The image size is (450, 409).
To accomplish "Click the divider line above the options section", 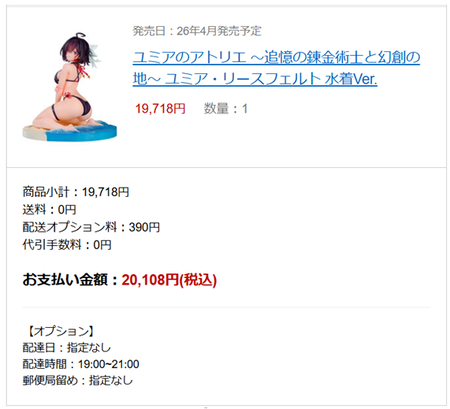I will [226, 307].
